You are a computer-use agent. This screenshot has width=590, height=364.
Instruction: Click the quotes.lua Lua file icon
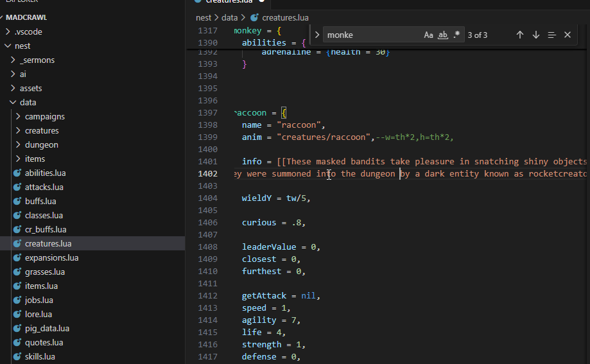(x=17, y=342)
